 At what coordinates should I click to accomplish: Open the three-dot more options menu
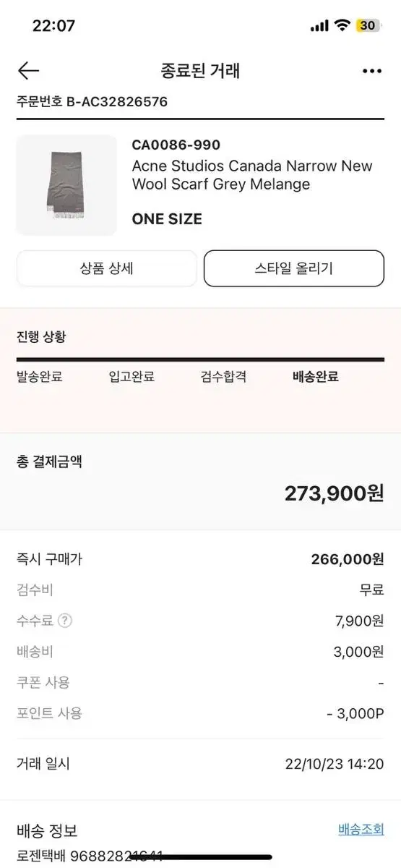coord(371,71)
